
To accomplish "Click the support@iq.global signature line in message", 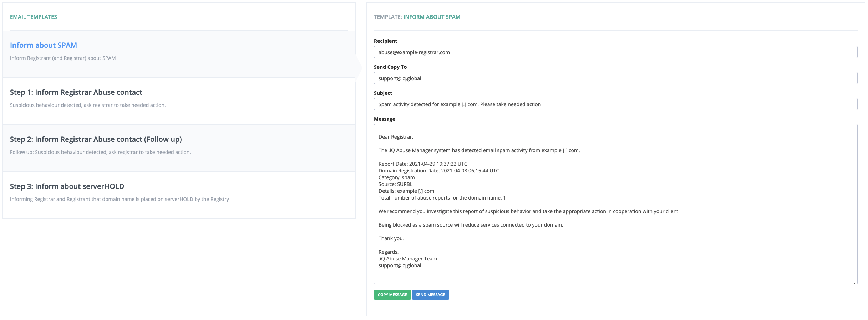I will (x=400, y=265).
